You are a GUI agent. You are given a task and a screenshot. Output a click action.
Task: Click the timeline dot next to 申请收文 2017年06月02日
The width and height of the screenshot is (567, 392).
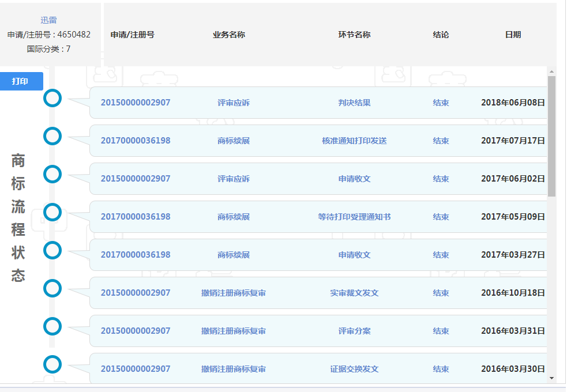[52, 174]
